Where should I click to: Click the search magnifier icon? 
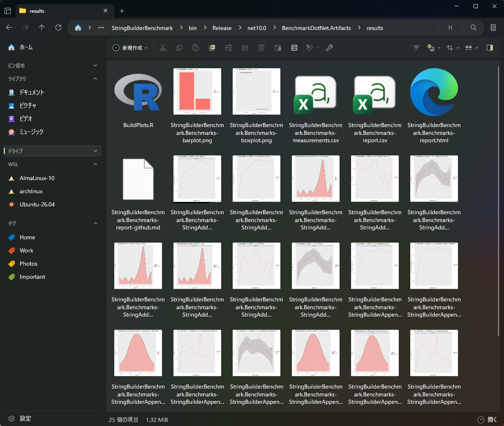pos(474,28)
